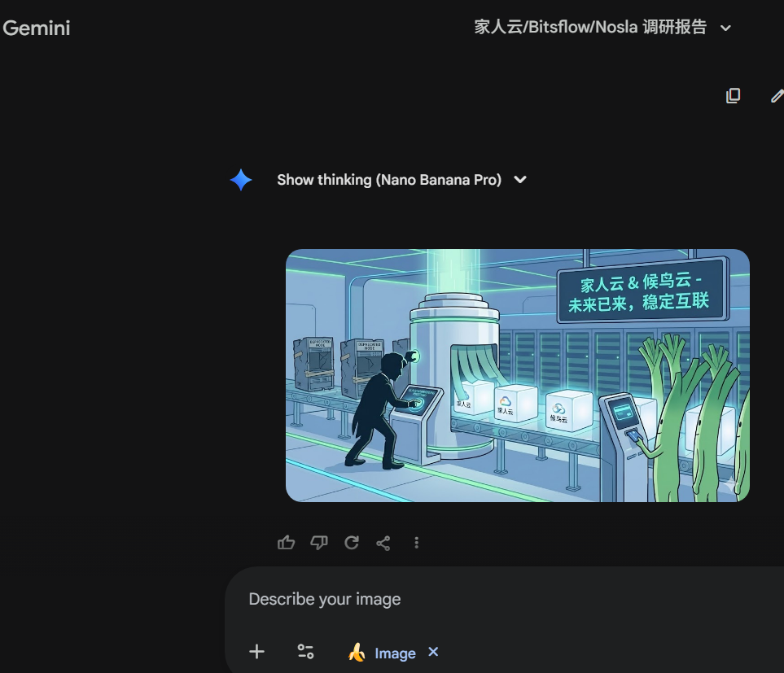
Task: Edit the prompt with the pencil icon
Action: click(x=777, y=96)
